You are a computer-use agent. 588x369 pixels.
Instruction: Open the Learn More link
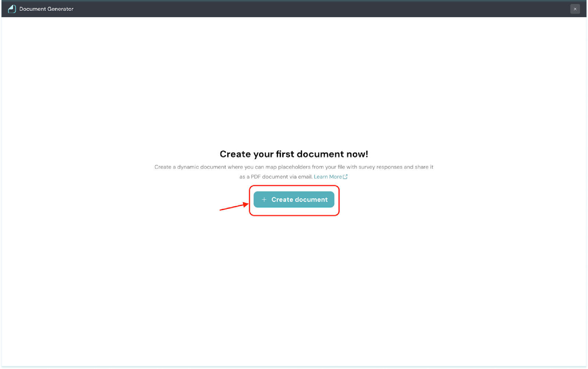tap(327, 177)
